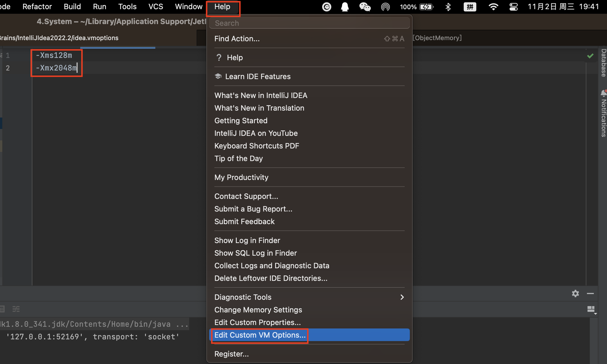Select Find Action... menu entry

[x=309, y=39]
